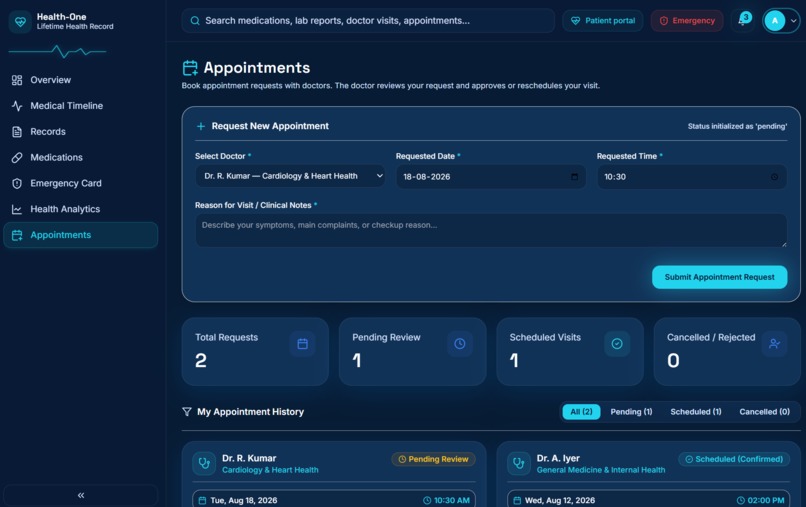Click the "Status initialized as 'pending'" note
This screenshot has height=507, width=806.
pos(737,126)
